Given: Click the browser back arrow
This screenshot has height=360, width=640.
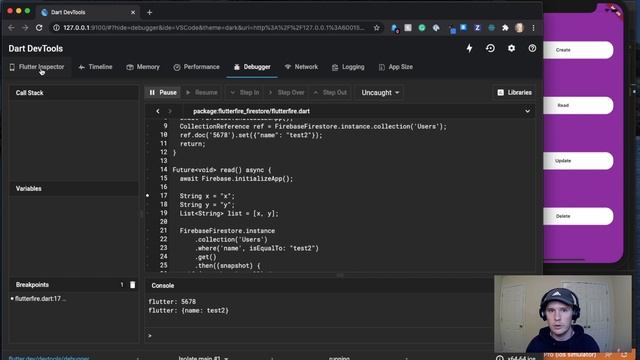Looking at the screenshot, I should (x=11, y=28).
